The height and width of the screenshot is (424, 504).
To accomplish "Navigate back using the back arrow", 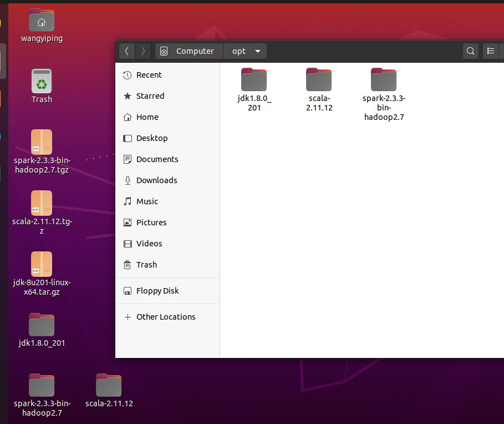I will point(126,51).
